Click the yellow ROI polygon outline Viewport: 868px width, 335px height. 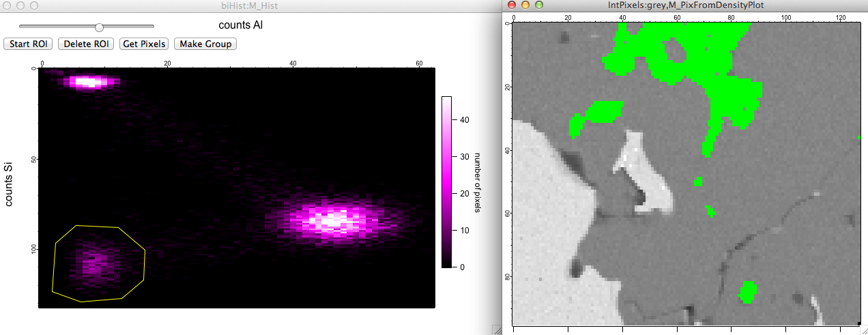coord(99,263)
